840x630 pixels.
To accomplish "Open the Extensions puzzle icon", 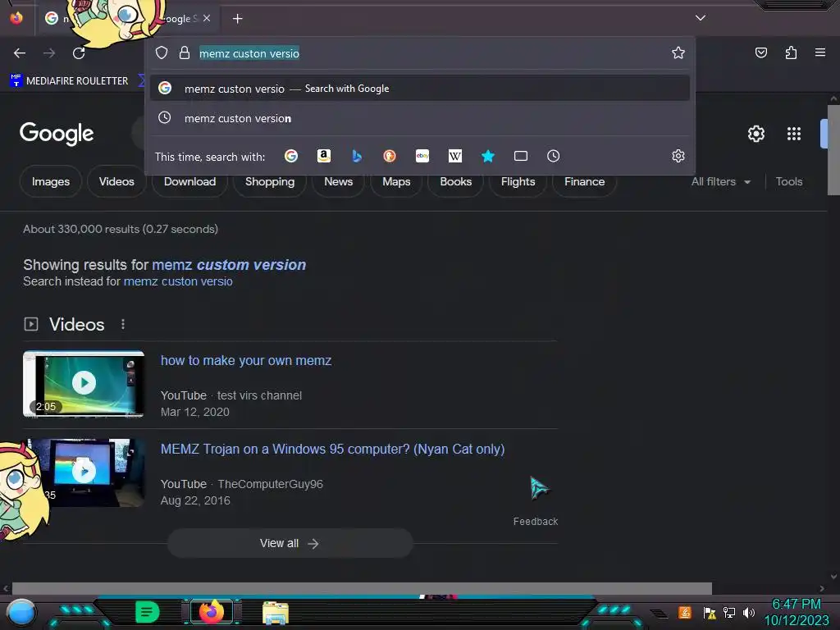I will point(791,52).
